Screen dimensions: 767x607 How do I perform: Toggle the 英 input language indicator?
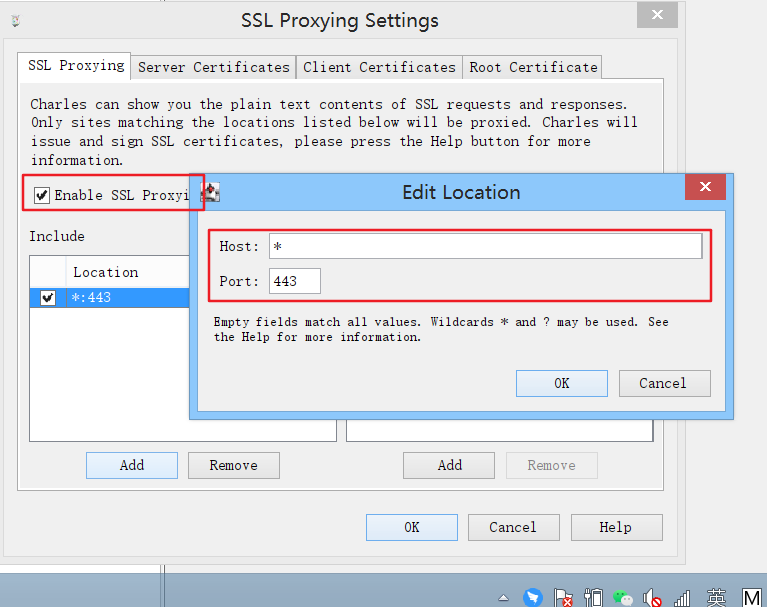716,598
